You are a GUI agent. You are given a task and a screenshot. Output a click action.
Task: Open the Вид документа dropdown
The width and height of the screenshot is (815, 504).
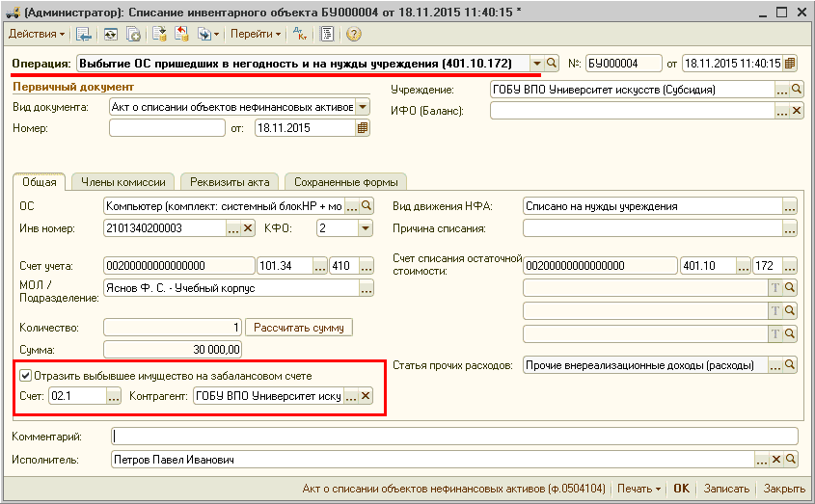pyautogui.click(x=363, y=107)
